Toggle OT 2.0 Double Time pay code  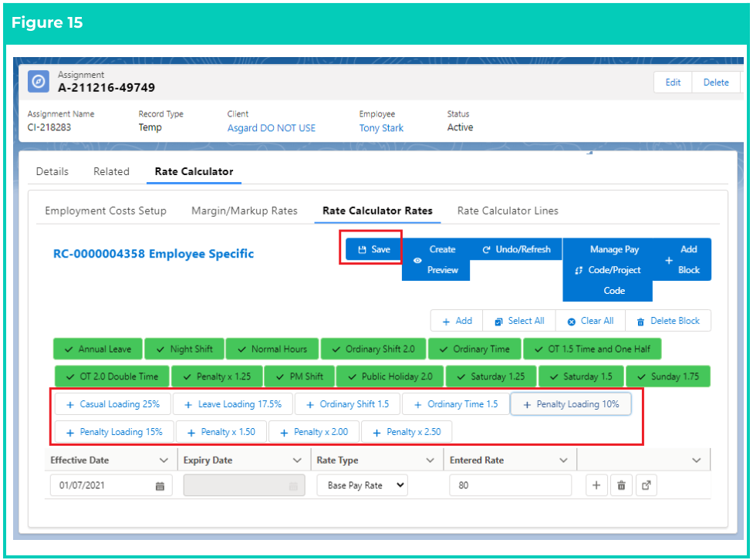pyautogui.click(x=112, y=376)
